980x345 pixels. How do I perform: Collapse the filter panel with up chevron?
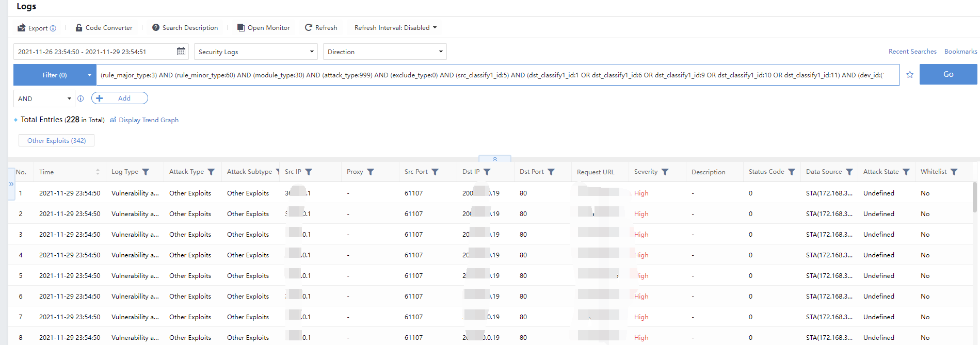[x=495, y=159]
